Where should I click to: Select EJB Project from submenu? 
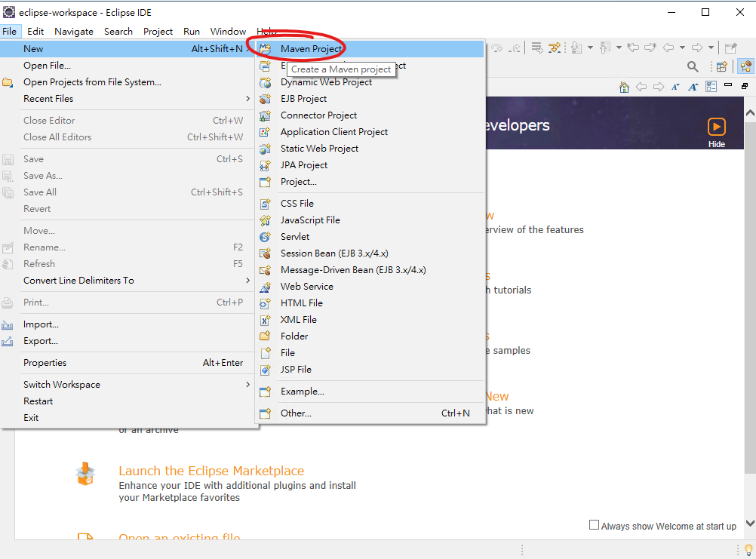click(370, 98)
